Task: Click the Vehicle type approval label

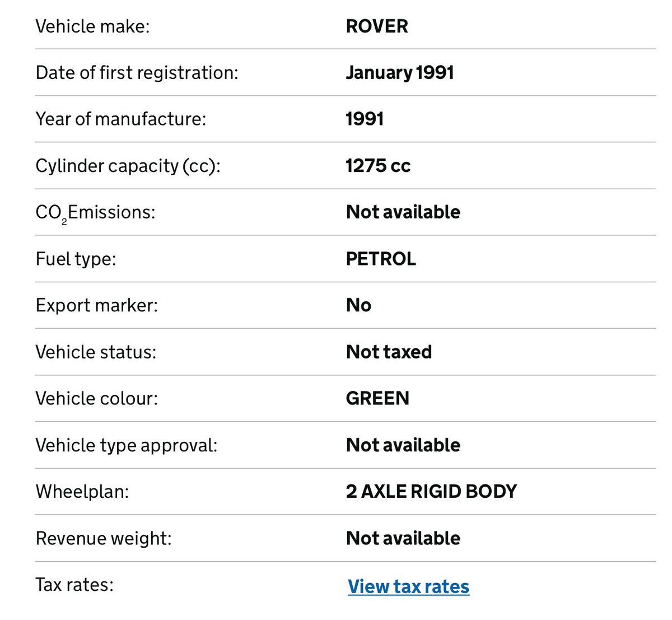Action: 126,445
